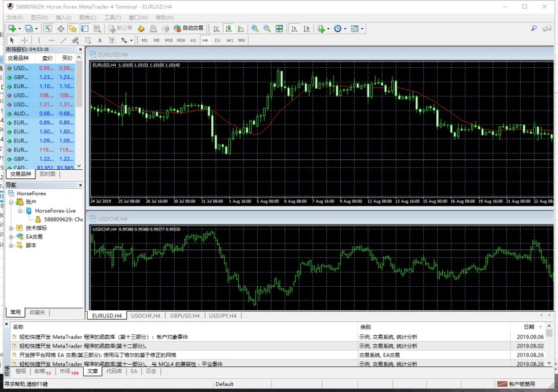Image resolution: width=558 pixels, height=392 pixels.
Task: Open the search magnifier at top right
Action: click(534, 29)
